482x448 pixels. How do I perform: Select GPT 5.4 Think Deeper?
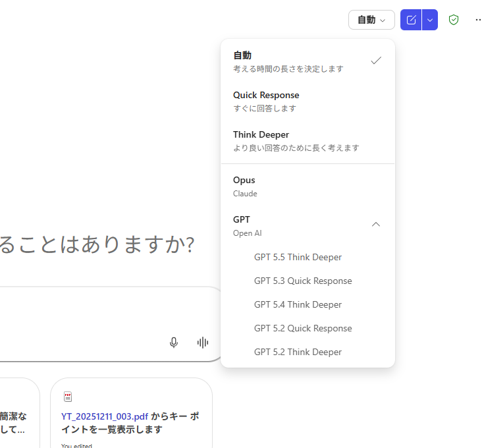click(x=308, y=304)
